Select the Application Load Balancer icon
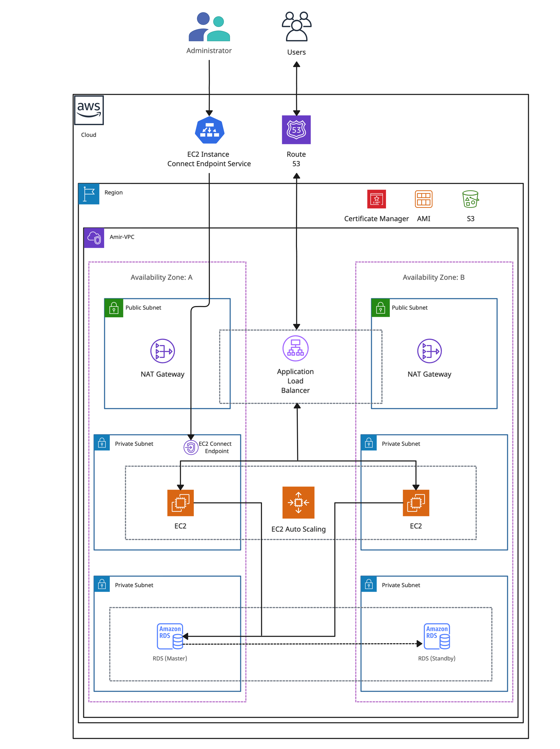This screenshot has width=560, height=749. tap(295, 348)
